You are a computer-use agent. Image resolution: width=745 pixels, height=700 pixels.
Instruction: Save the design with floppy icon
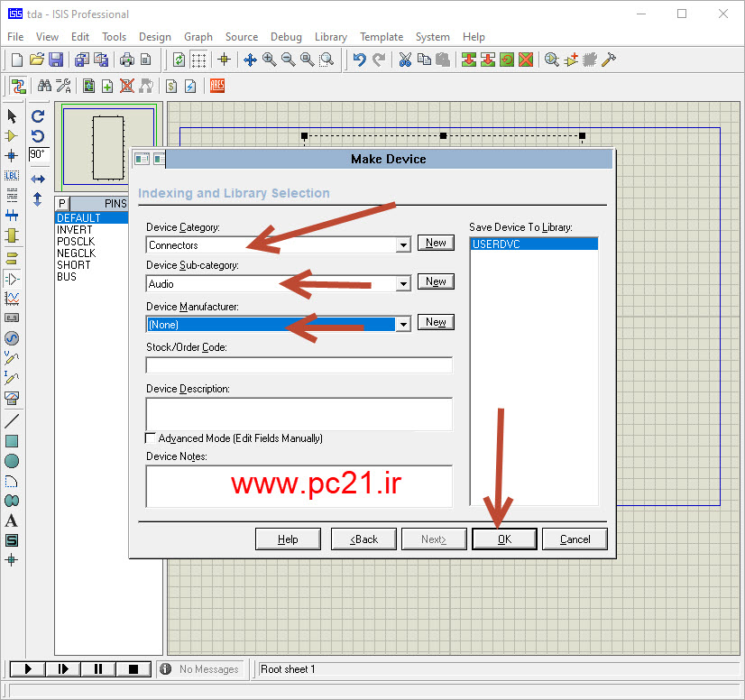click(x=56, y=60)
